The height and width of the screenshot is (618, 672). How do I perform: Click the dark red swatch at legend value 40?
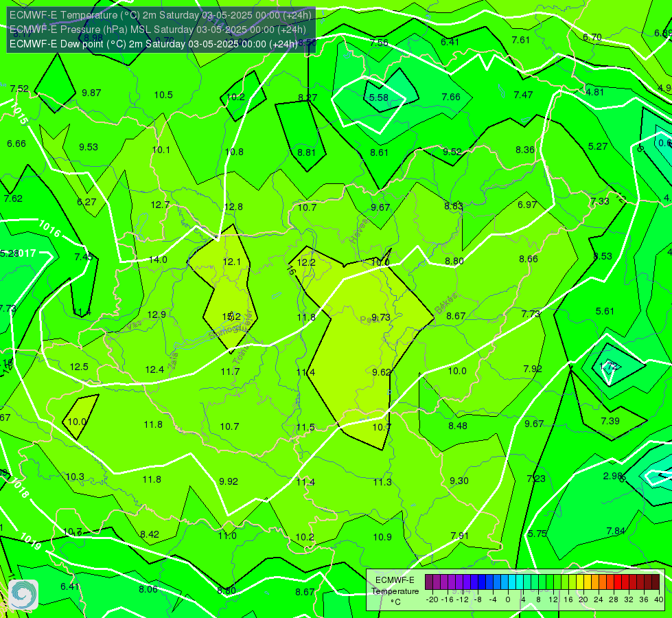click(x=656, y=582)
